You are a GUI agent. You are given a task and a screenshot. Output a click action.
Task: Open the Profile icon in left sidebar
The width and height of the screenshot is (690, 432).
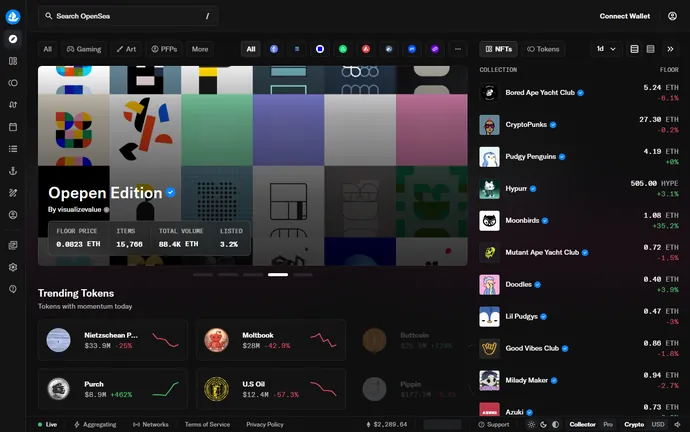point(13,215)
